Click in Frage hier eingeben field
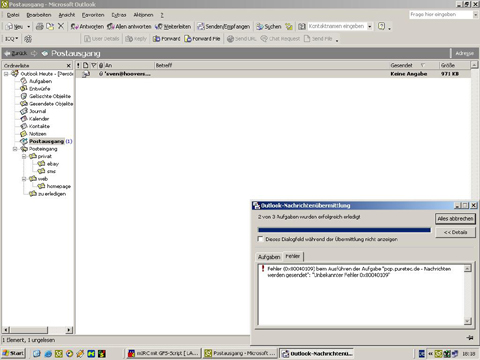The image size is (480, 360). (441, 15)
